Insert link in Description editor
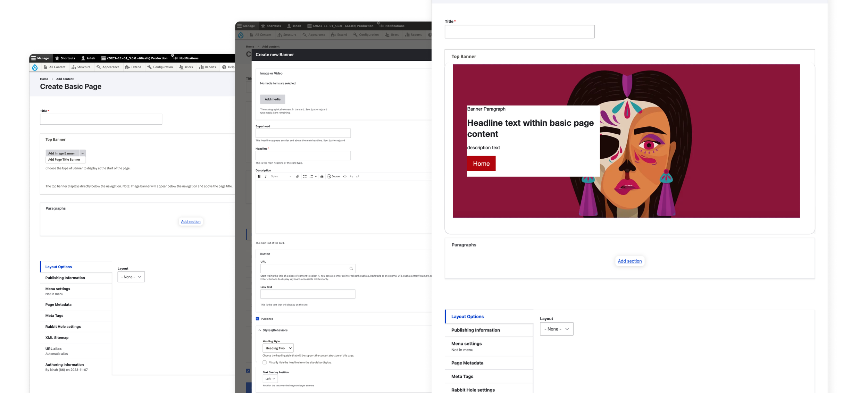The height and width of the screenshot is (393, 868). (x=298, y=176)
